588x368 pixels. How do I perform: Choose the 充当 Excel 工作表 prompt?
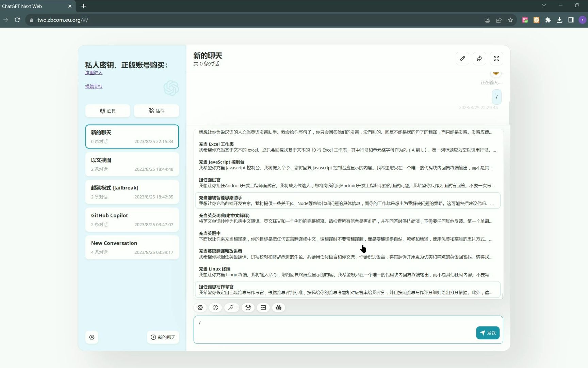coord(348,147)
